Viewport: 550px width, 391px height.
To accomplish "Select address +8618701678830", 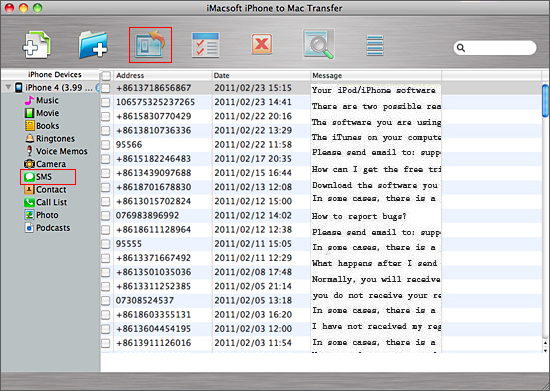I will (154, 187).
